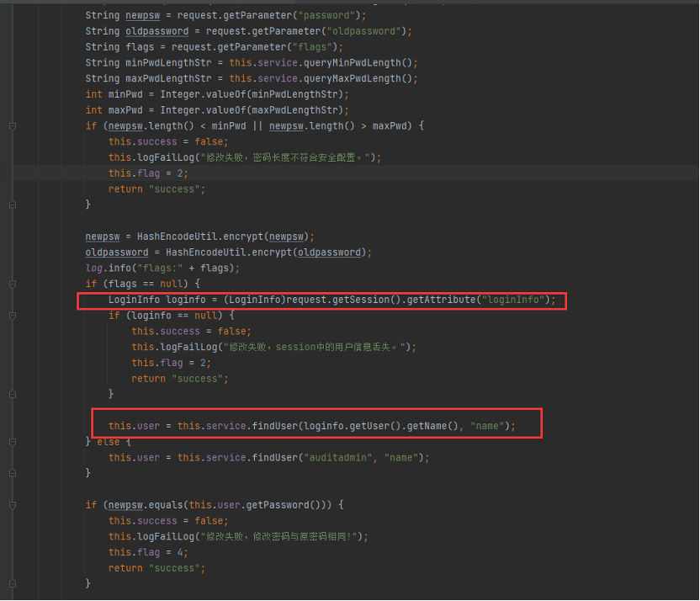Collapse the if (flags == null) block
700x601 pixels.
13,284
